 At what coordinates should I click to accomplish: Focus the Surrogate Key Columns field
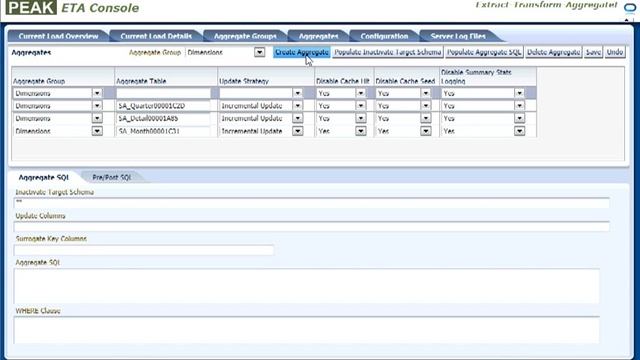(x=144, y=250)
